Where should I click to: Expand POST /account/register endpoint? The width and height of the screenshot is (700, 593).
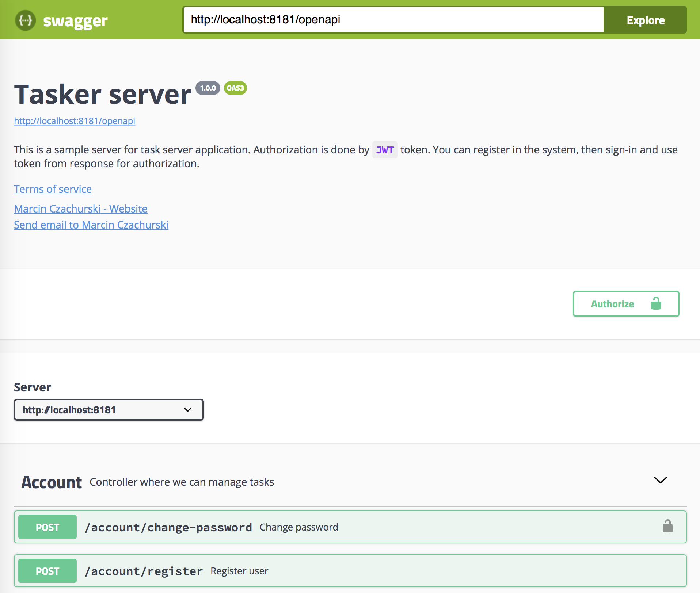pos(350,571)
